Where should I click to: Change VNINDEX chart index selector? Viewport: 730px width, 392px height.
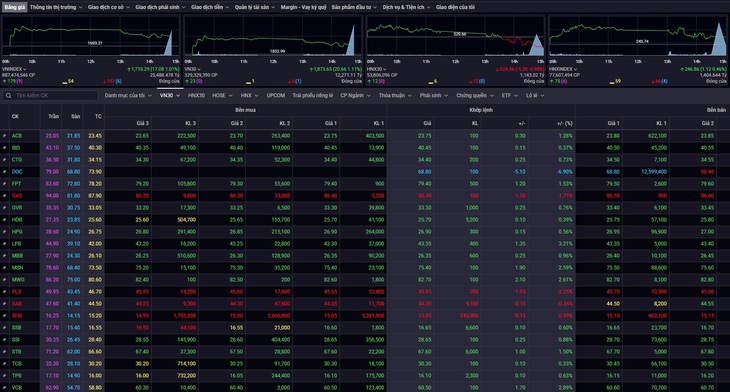tap(14, 69)
